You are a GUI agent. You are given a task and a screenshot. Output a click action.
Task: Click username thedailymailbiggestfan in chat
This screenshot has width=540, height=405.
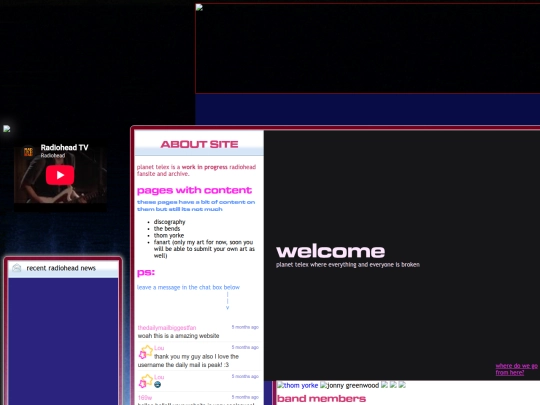[167, 328]
